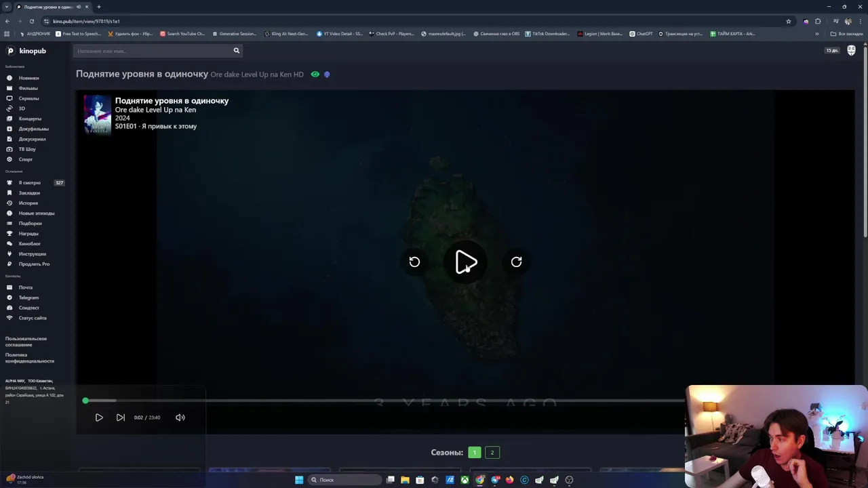The width and height of the screenshot is (868, 488).
Task: Click the browser address bar
Action: click(x=414, y=21)
